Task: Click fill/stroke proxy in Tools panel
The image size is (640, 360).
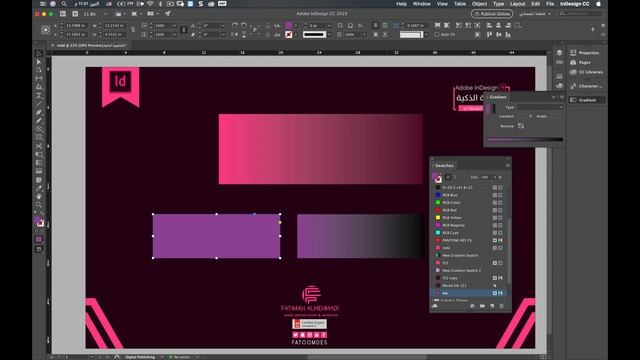Action: point(39,221)
